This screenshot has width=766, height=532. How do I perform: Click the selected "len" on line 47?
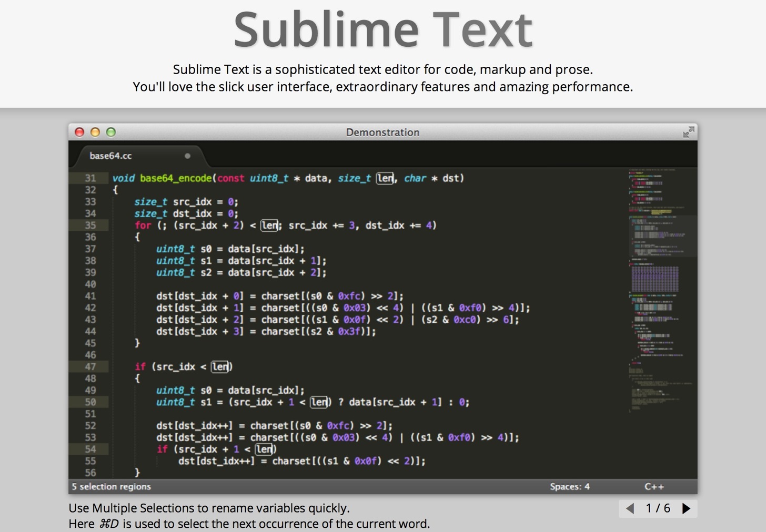(220, 367)
